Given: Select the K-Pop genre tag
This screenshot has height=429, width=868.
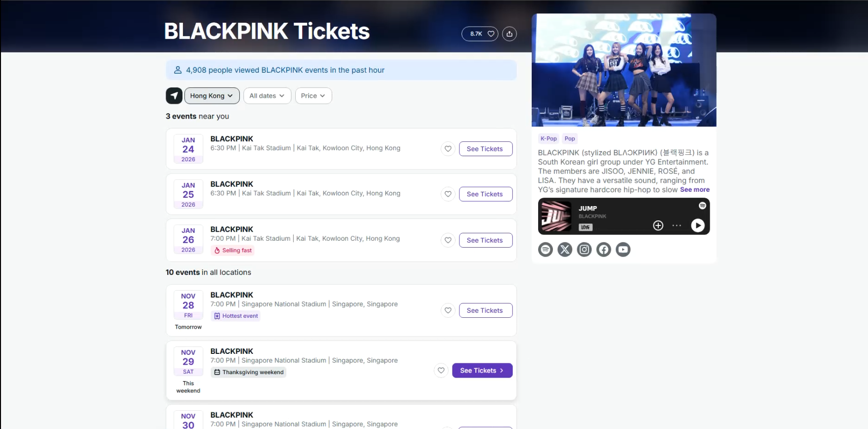Looking at the screenshot, I should [548, 139].
